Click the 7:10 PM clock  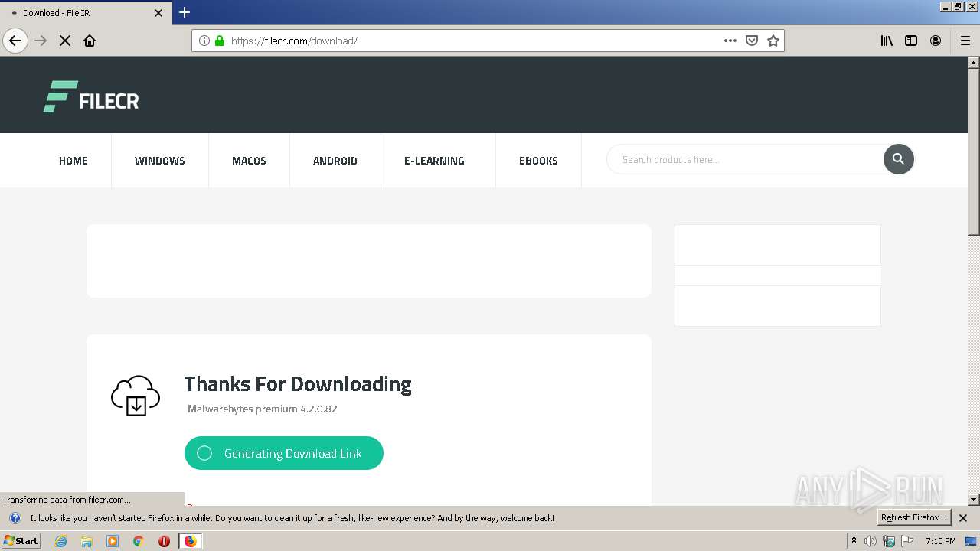pyautogui.click(x=941, y=541)
